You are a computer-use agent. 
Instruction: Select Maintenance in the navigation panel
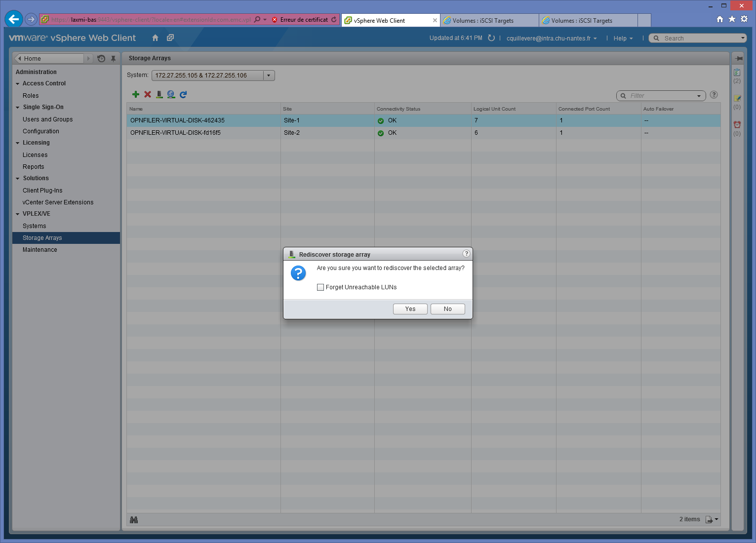tap(40, 250)
